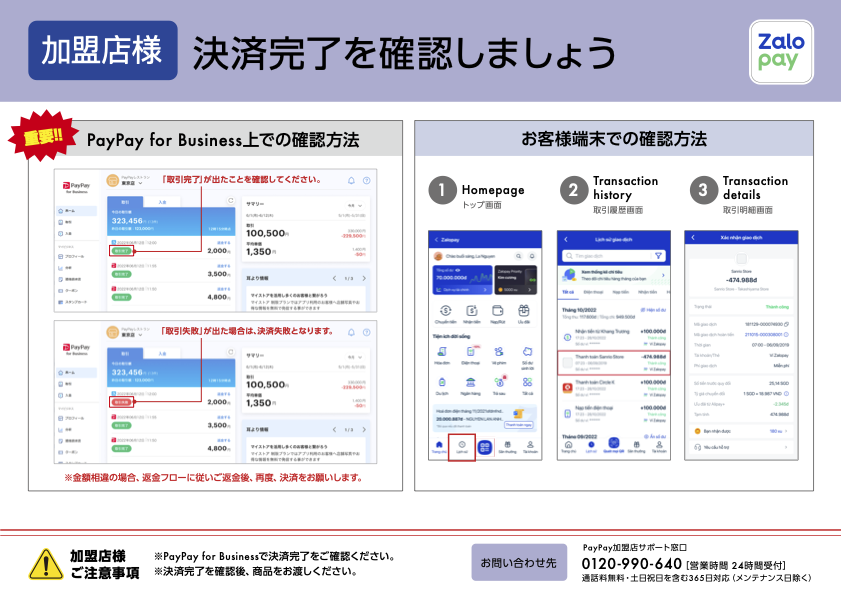This screenshot has width=841, height=595.
Task: Tap Nhận tiền icon on Zalopay homepage
Action: pos(471,311)
